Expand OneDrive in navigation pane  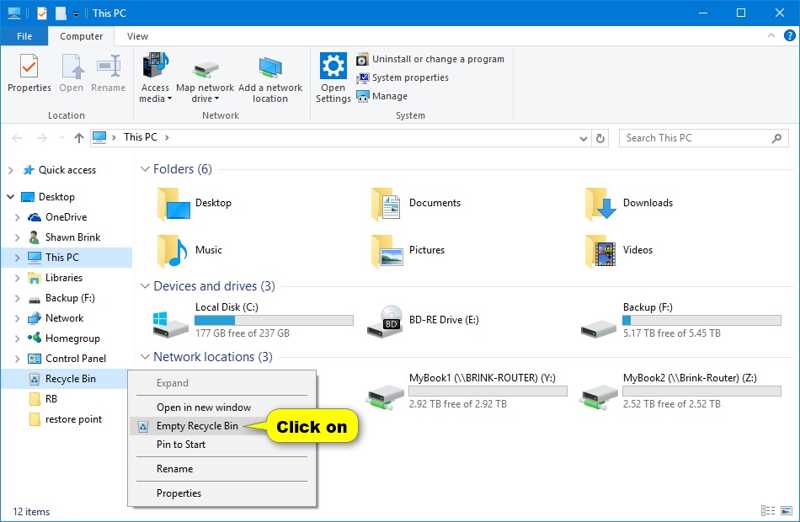tap(17, 217)
